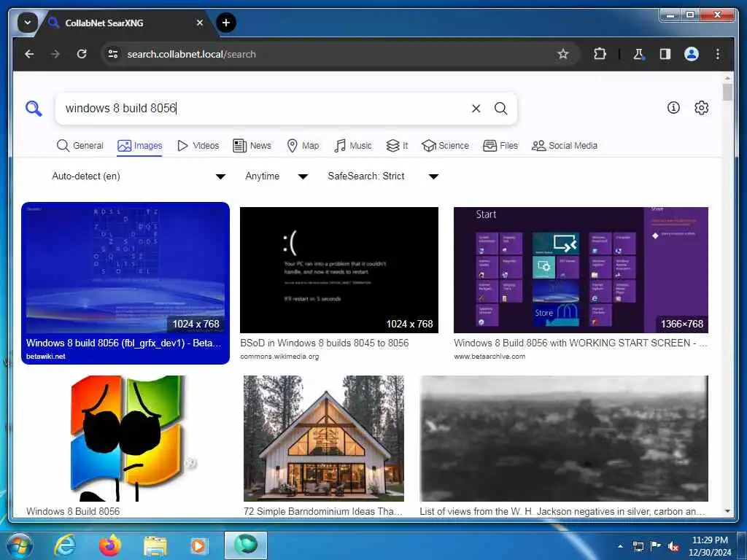Open the profile avatar menu
The image size is (747, 560).
(x=692, y=54)
